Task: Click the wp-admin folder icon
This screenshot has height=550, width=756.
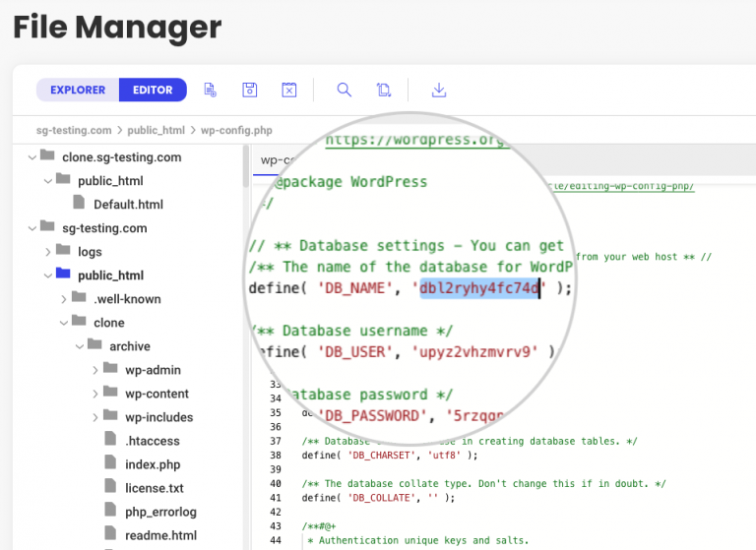Action: click(110, 368)
